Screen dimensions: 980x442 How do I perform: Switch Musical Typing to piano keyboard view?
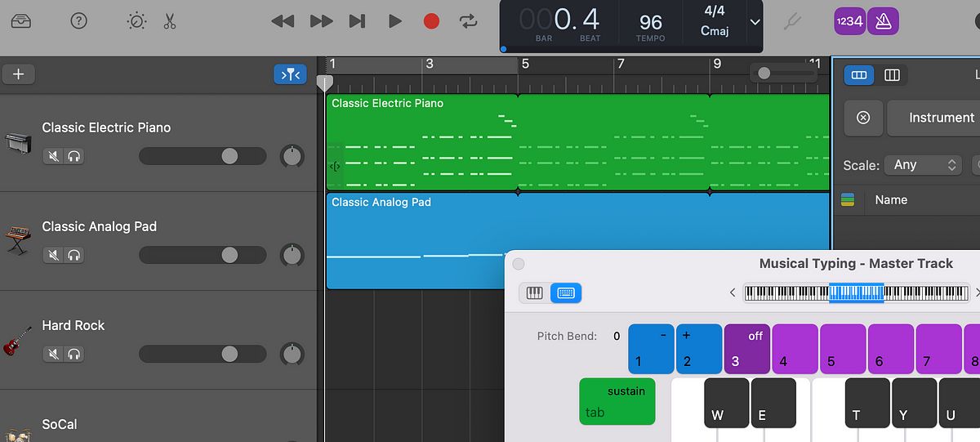click(x=535, y=292)
